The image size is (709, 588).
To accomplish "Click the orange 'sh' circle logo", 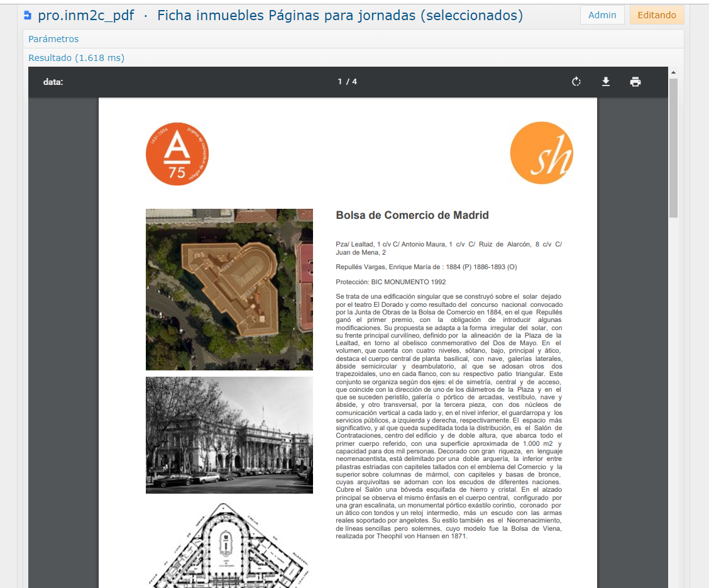I will pos(542,153).
